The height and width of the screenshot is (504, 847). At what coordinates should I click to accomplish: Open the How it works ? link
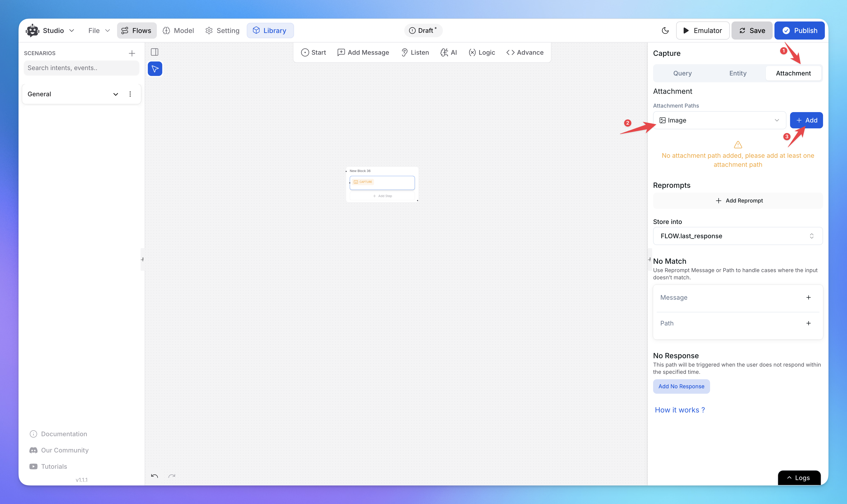[x=680, y=410]
